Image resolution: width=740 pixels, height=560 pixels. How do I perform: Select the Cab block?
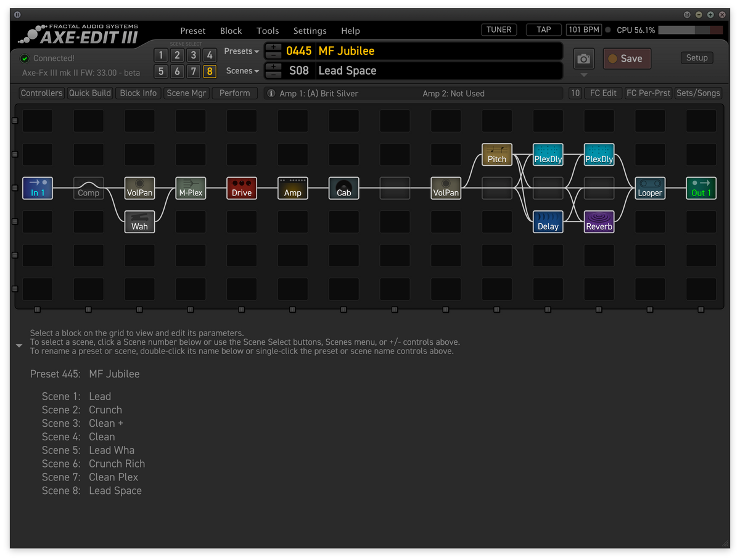344,188
